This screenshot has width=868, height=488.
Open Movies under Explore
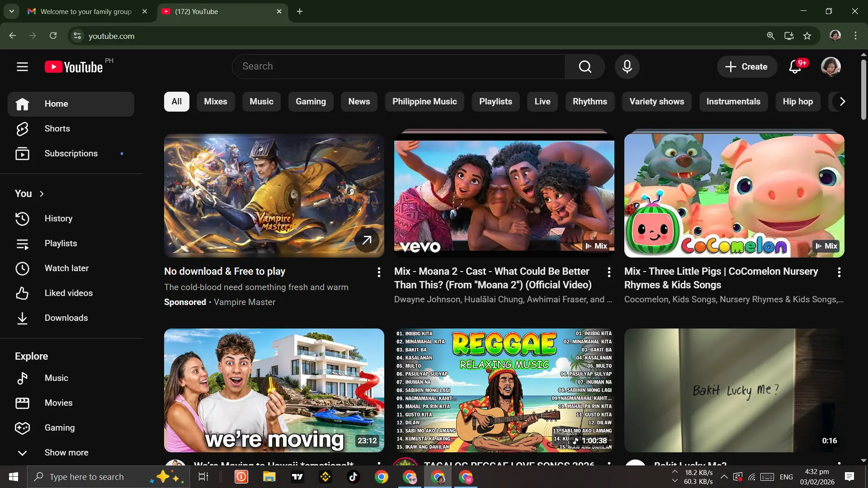click(x=71, y=403)
